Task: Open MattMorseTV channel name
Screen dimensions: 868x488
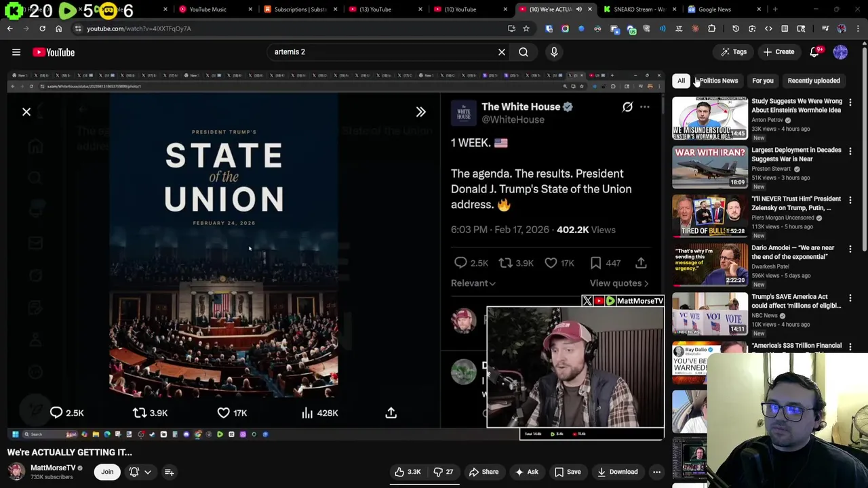Action: click(x=53, y=468)
